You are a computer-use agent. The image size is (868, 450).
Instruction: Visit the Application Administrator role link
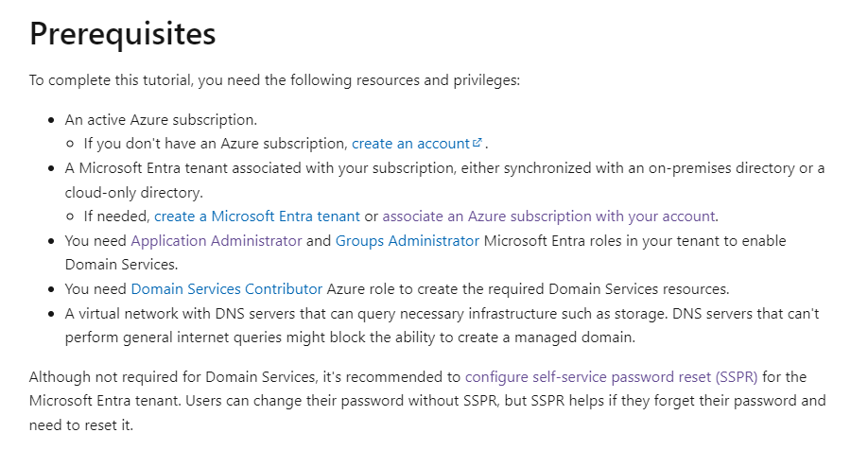[x=217, y=241]
